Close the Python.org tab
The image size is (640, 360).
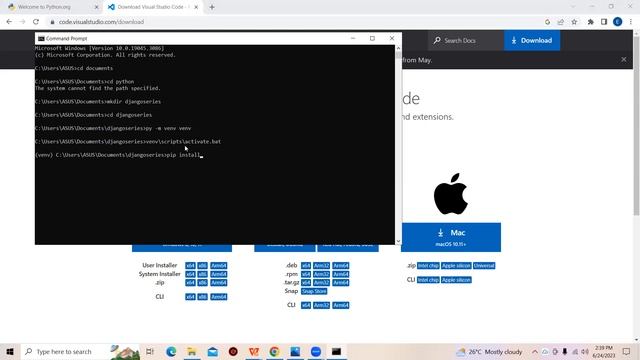(97, 7)
